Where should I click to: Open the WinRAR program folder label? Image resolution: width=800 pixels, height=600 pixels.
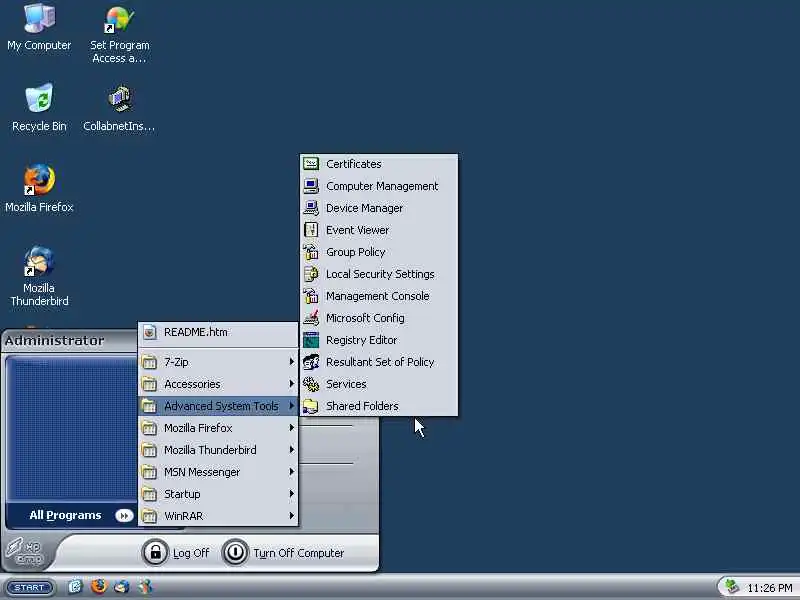tap(183, 516)
